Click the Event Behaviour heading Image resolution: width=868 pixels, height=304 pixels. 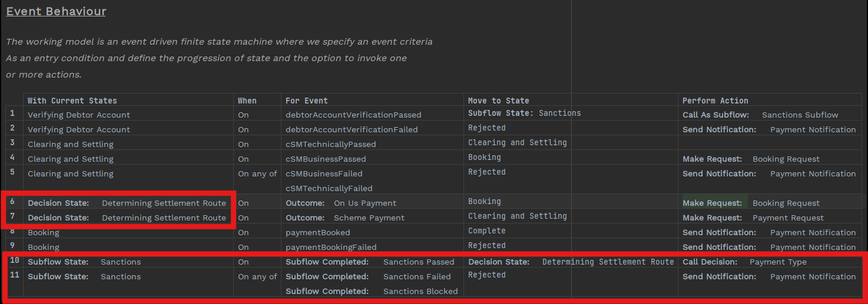pos(56,11)
